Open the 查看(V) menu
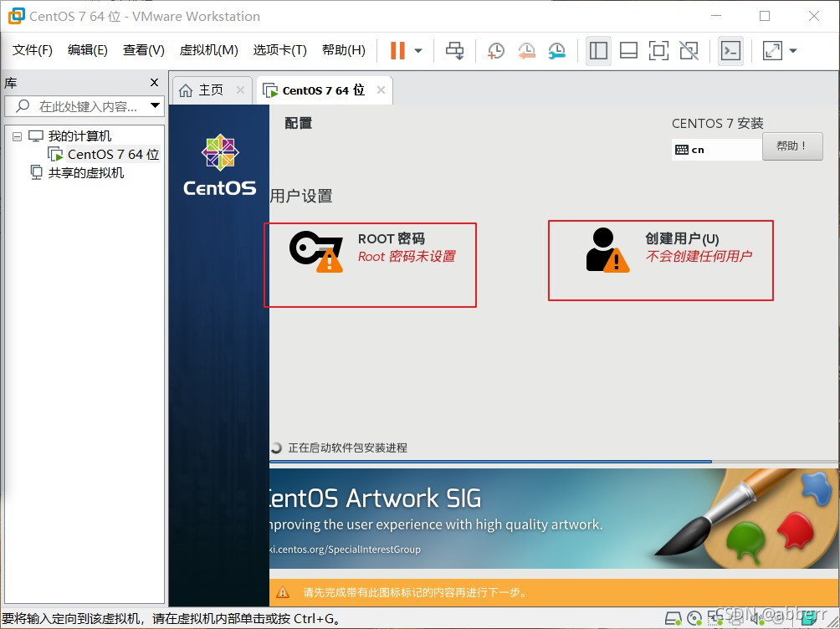Screen dimensions: 840x629 (x=144, y=50)
